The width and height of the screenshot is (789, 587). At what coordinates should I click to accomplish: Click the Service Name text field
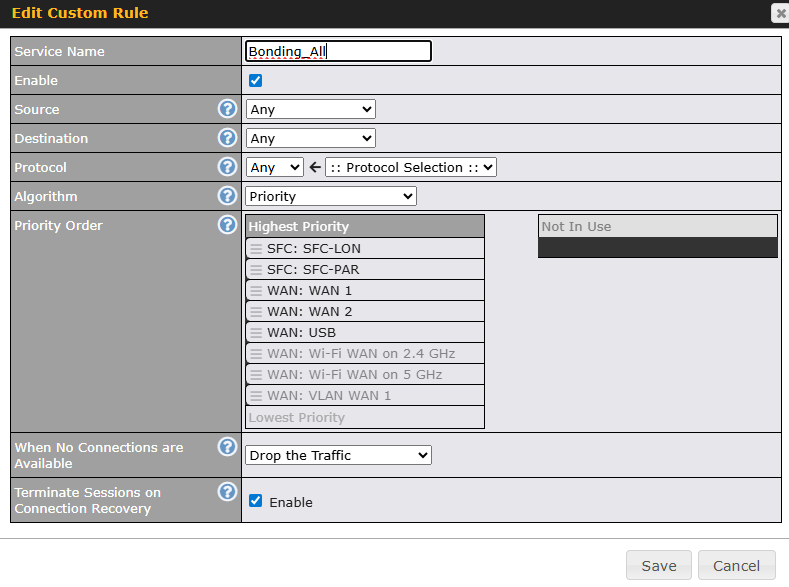pyautogui.click(x=338, y=51)
